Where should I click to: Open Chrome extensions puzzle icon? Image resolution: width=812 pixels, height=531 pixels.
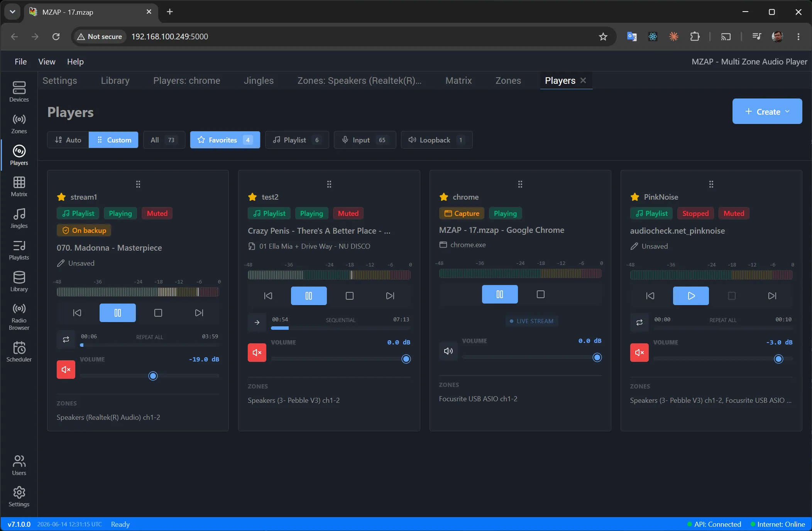click(695, 37)
